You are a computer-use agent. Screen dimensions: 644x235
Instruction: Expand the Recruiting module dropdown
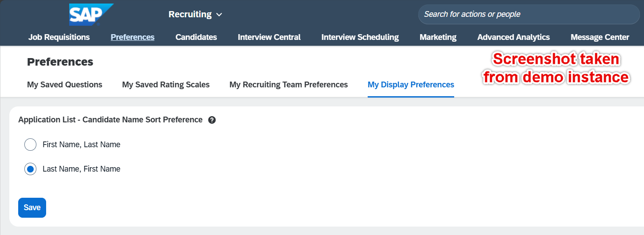coord(195,14)
